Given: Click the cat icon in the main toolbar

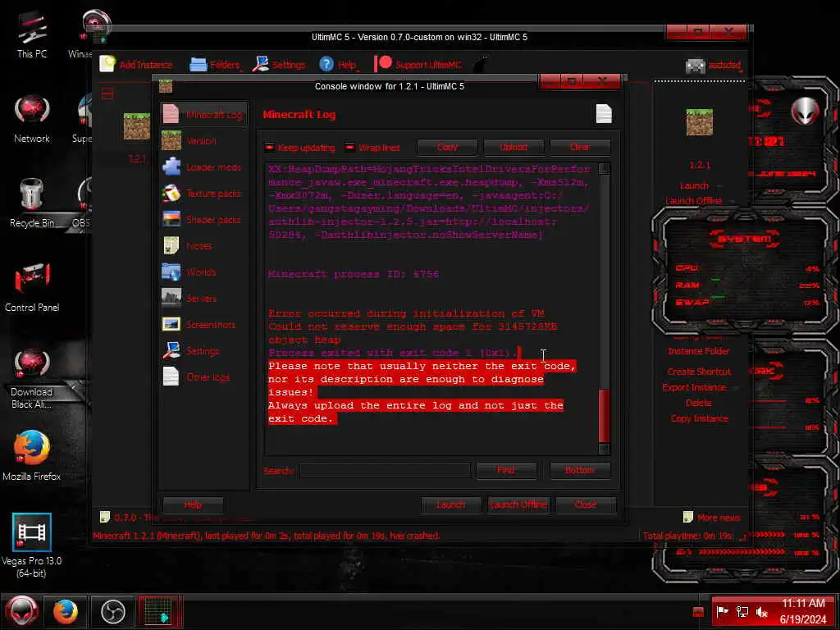Looking at the screenshot, I should [481, 64].
